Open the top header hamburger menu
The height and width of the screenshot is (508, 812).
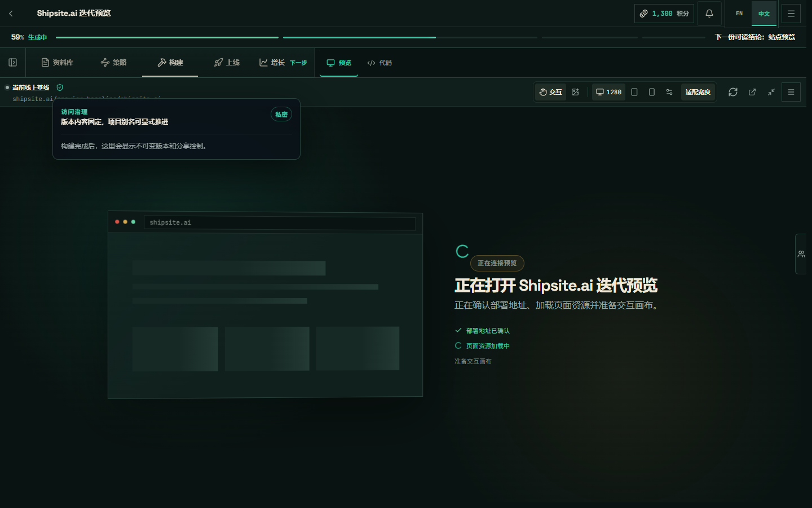[791, 14]
